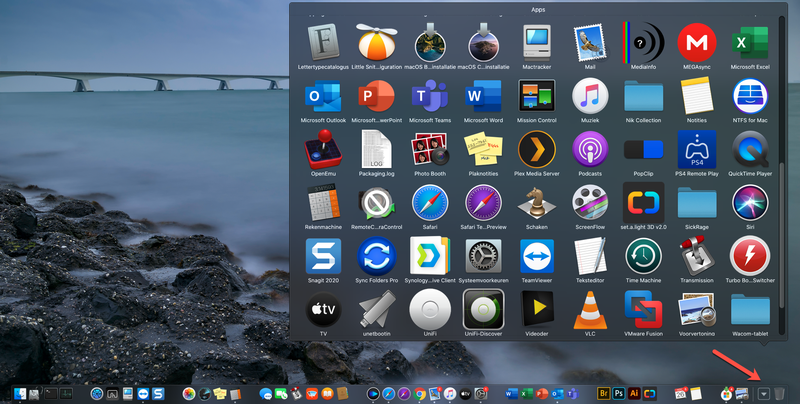Screen dimensions: 800x404
Task: Launch Photoshop from the Dock
Action: pos(621,394)
